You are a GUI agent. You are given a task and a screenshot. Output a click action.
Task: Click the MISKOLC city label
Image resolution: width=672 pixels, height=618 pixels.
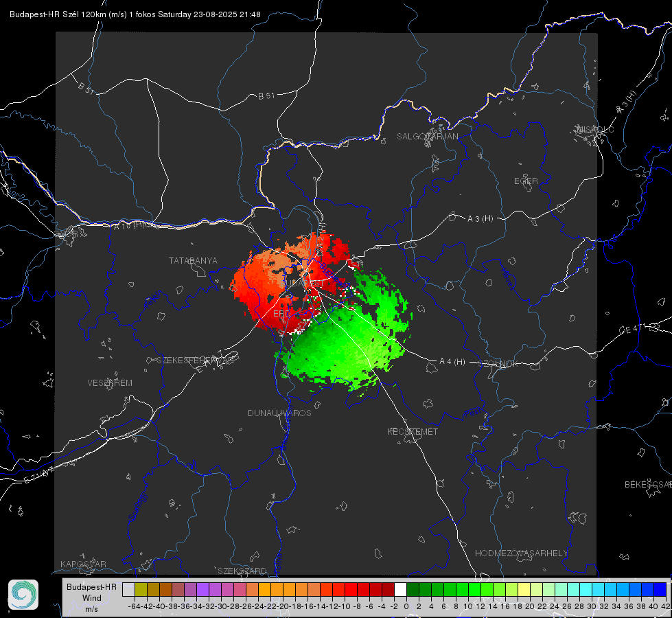click(x=595, y=129)
